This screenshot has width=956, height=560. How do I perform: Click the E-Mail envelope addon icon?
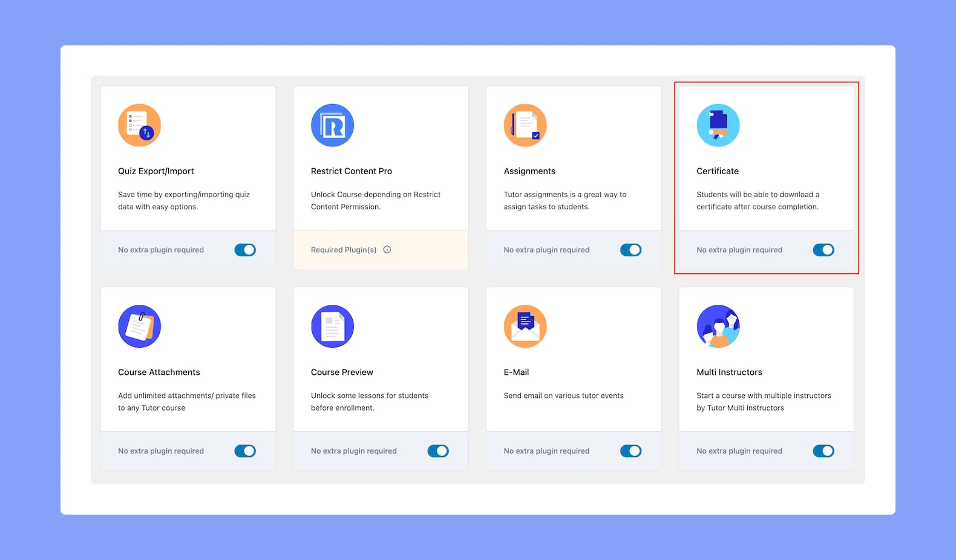click(x=525, y=327)
